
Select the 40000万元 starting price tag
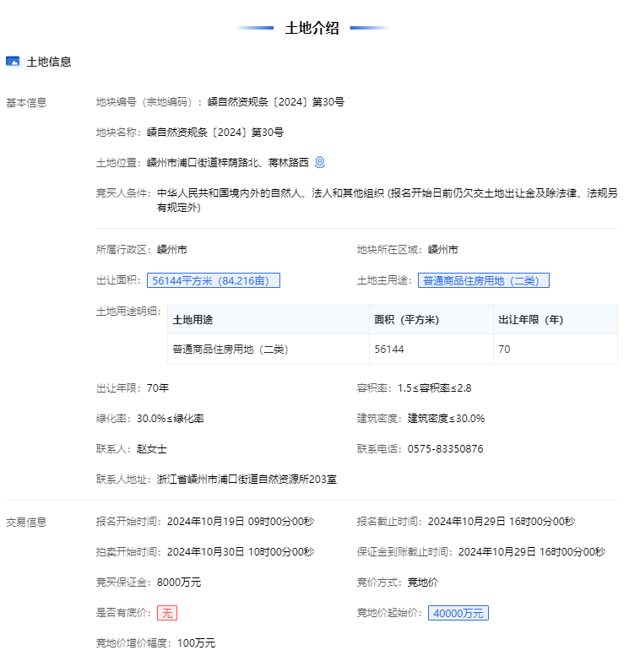click(458, 613)
